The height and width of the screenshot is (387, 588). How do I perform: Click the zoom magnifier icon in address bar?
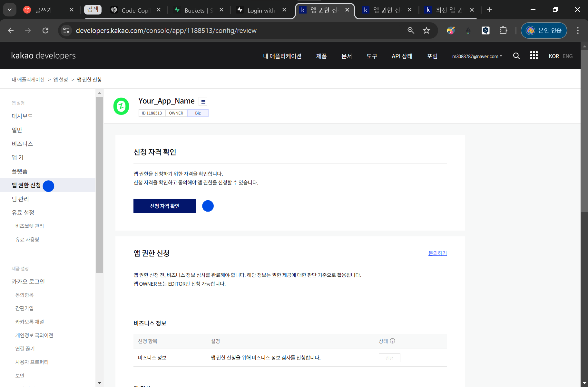pos(411,30)
